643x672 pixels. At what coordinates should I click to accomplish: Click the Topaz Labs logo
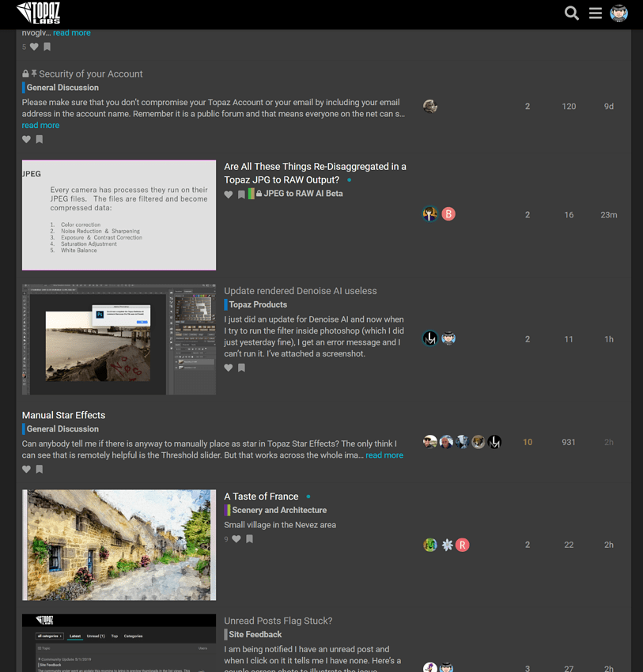[39, 13]
